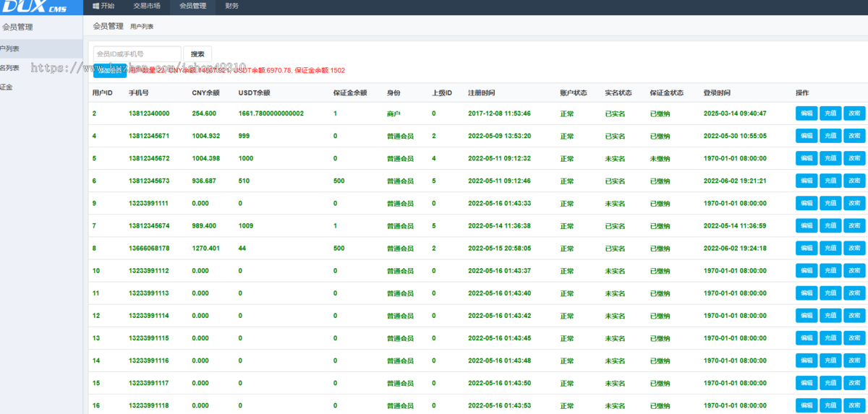Click 充值 for user 13812345671
Viewport: 868px width, 414px height.
830,136
